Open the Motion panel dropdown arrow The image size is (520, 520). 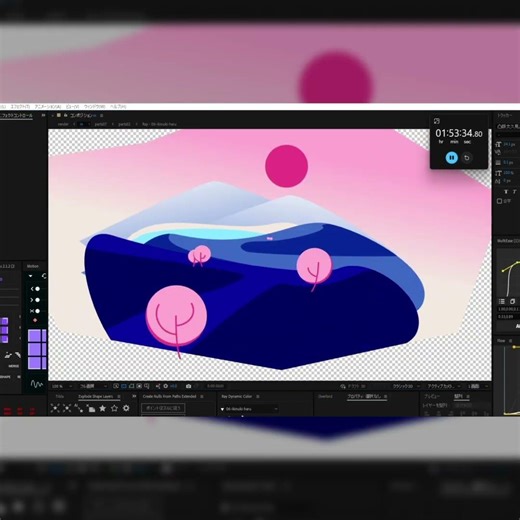tap(30, 276)
